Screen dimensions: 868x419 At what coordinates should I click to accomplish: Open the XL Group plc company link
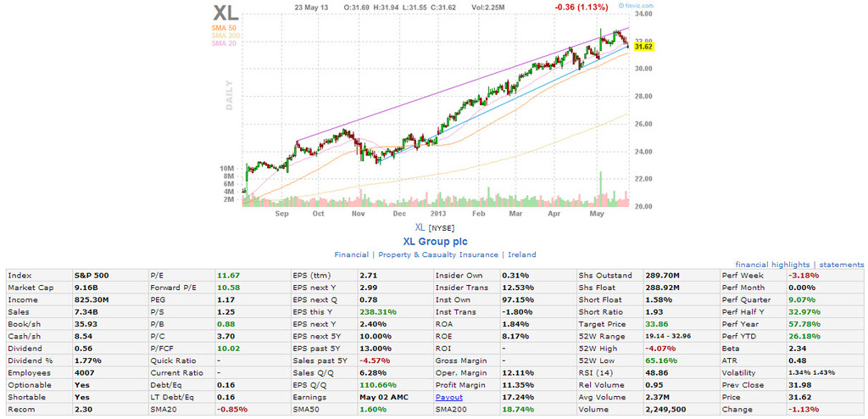pyautogui.click(x=435, y=242)
